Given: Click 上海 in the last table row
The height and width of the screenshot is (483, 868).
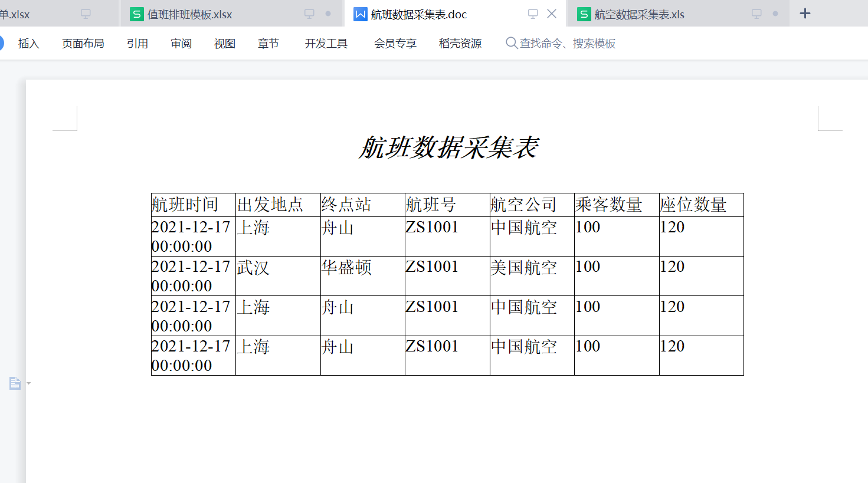Looking at the screenshot, I should pos(253,347).
